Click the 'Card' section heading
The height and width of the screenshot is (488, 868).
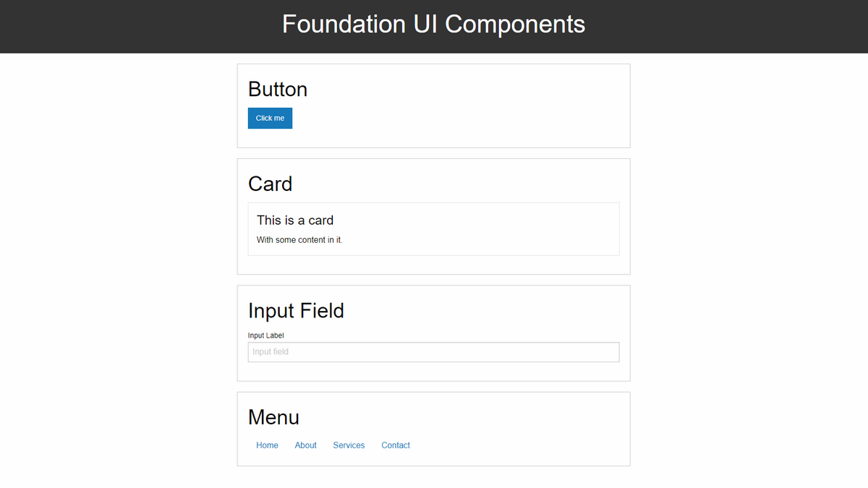(x=270, y=184)
